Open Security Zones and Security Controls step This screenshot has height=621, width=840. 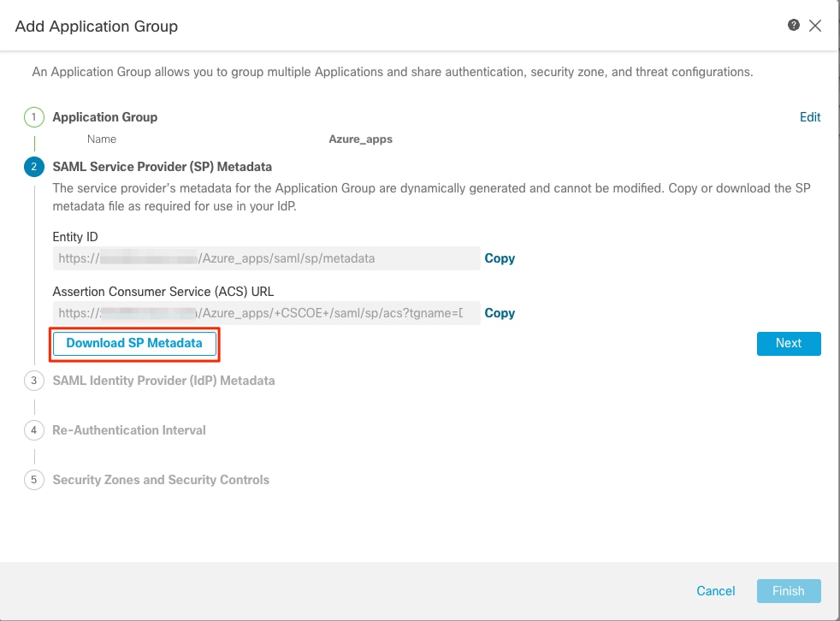pos(161,480)
